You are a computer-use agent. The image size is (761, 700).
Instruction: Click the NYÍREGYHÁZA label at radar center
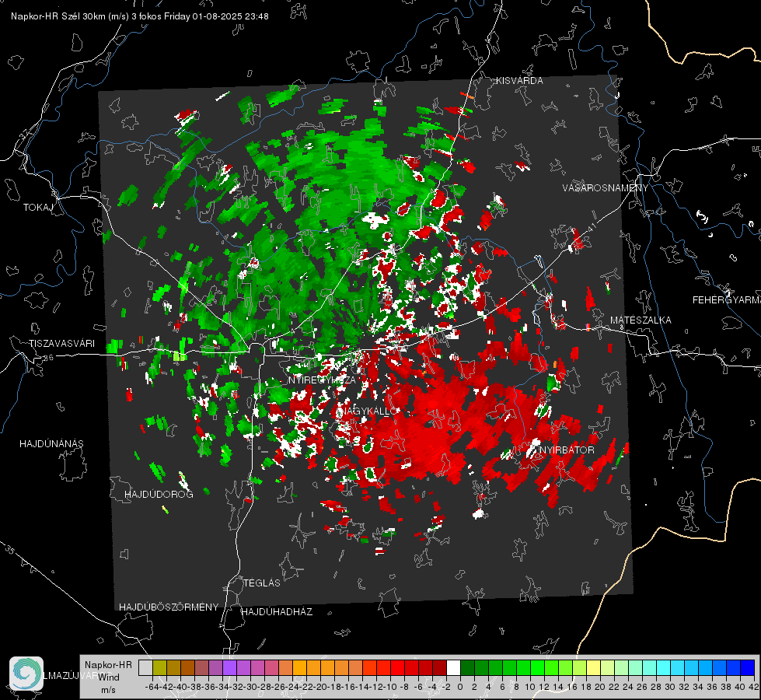coord(322,380)
